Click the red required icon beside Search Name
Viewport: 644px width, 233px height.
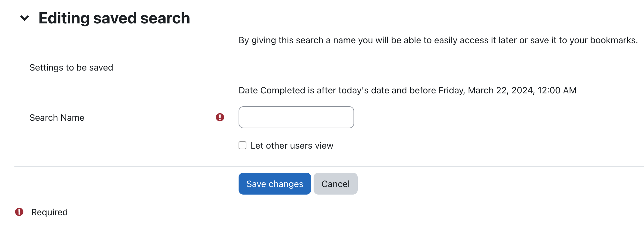[x=220, y=117]
